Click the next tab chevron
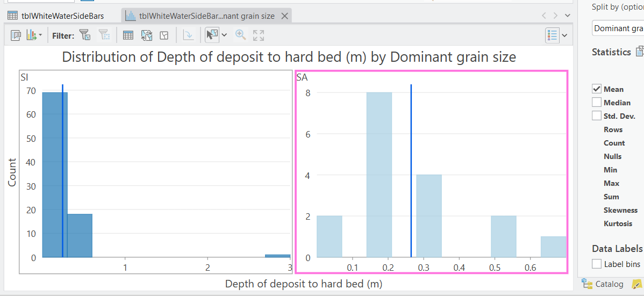 556,16
